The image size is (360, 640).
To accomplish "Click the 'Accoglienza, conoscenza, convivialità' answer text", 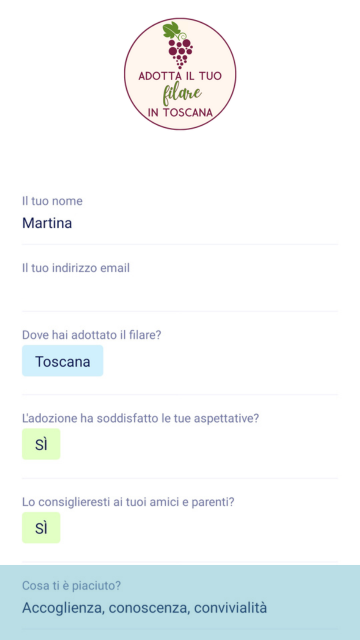I will pyautogui.click(x=144, y=608).
